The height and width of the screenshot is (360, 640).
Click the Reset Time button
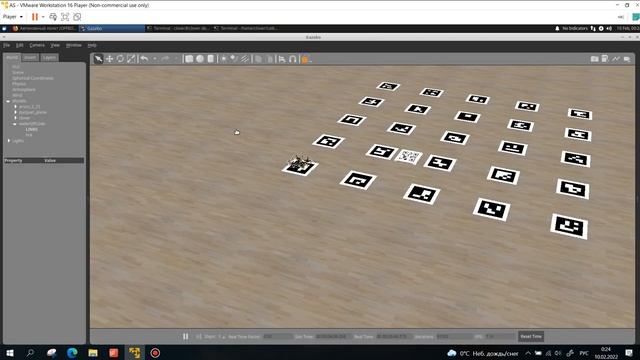click(x=531, y=336)
